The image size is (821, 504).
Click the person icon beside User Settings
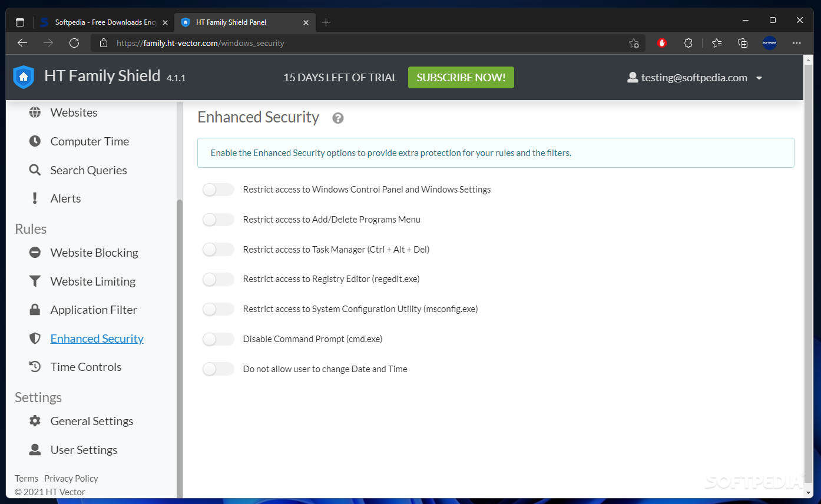pyautogui.click(x=35, y=450)
